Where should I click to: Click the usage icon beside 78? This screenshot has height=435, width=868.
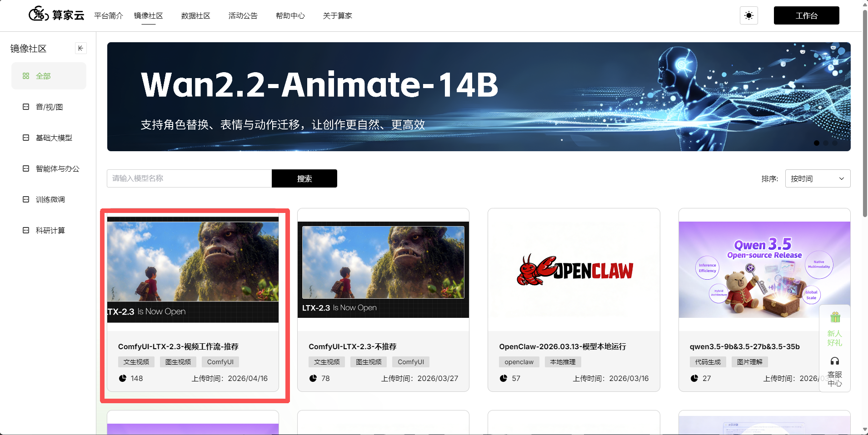pyautogui.click(x=313, y=378)
